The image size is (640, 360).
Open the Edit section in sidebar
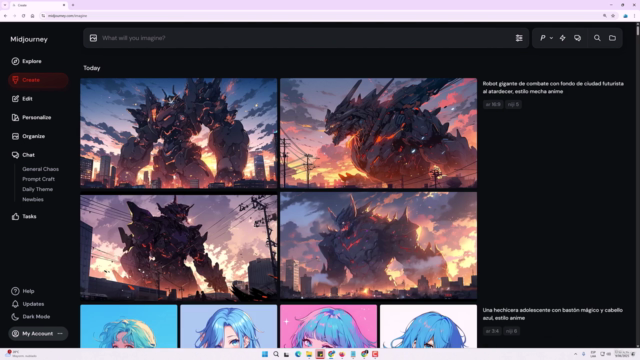click(x=22, y=99)
